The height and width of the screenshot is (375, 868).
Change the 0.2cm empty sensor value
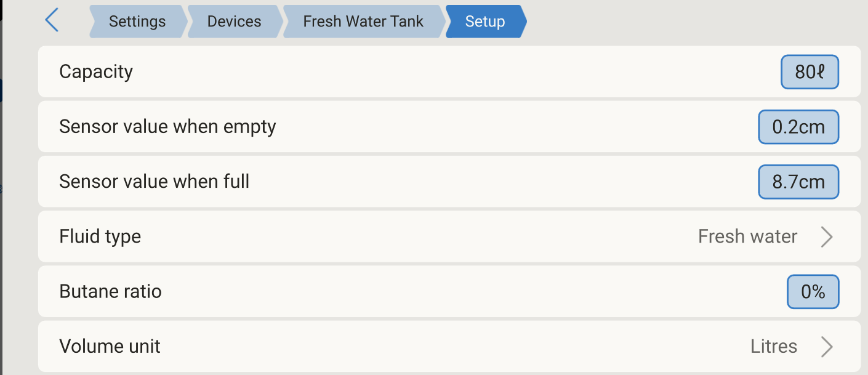(798, 127)
